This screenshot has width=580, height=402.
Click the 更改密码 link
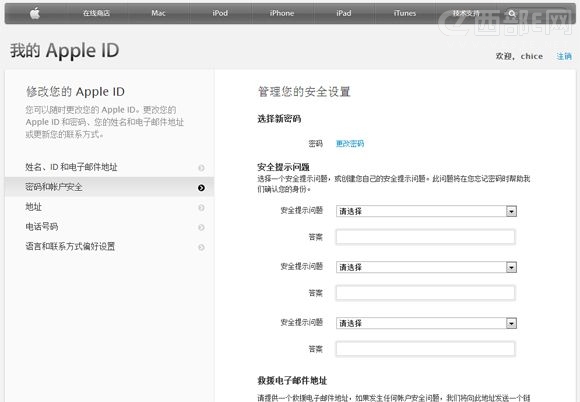350,143
